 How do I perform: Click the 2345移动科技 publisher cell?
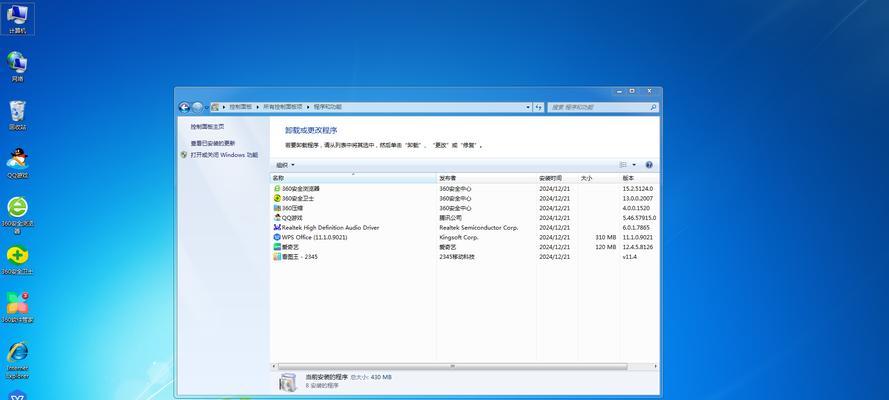pyautogui.click(x=457, y=257)
